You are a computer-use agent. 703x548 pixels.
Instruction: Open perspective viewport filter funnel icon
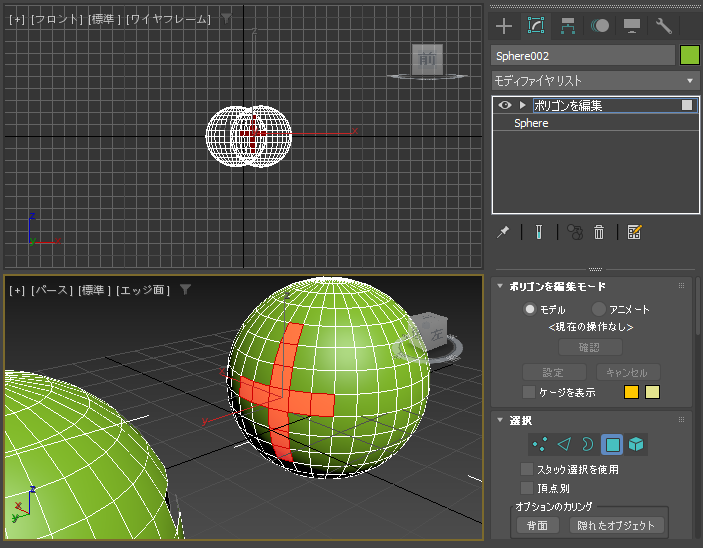click(x=186, y=290)
